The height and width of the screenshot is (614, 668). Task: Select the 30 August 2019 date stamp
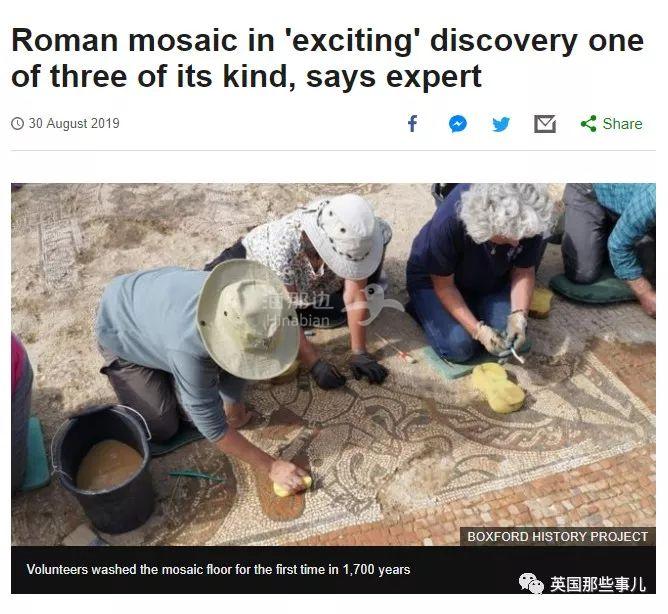point(74,124)
